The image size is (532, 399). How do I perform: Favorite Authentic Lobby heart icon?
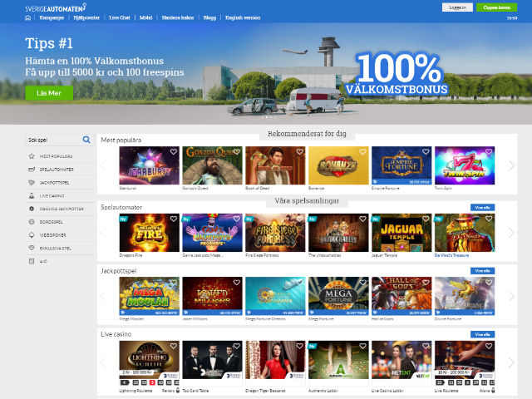click(x=362, y=346)
